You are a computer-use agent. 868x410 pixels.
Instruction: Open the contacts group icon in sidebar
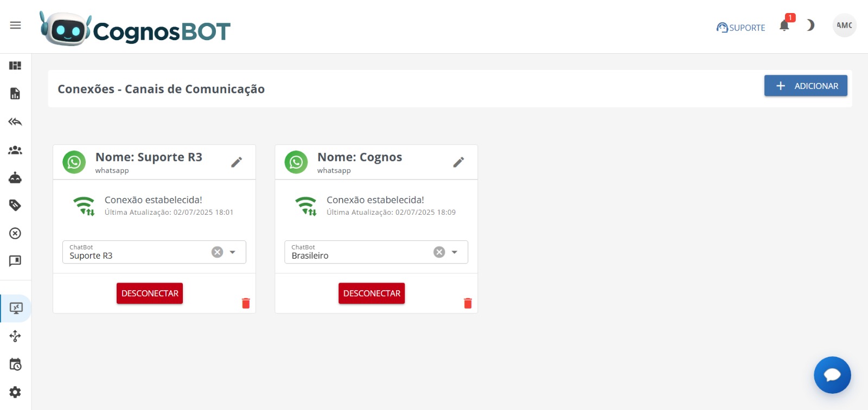(15, 150)
